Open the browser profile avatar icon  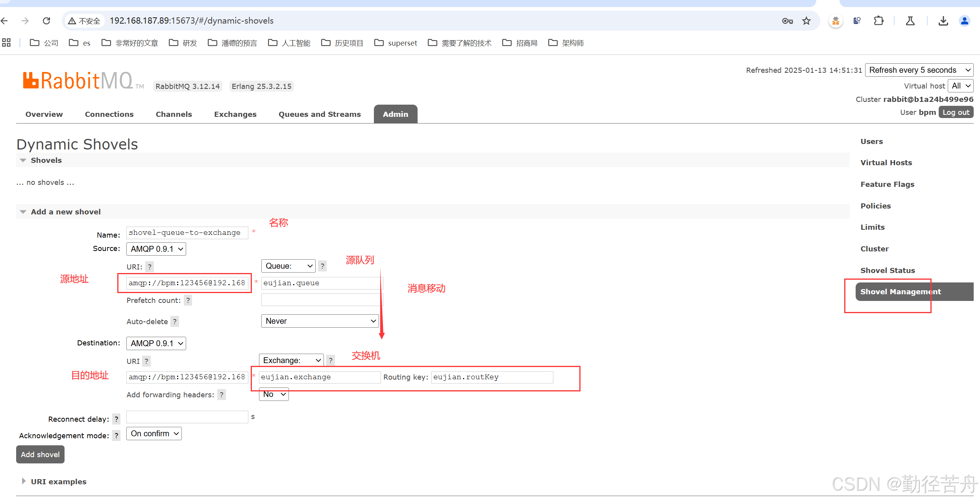pyautogui.click(x=964, y=21)
